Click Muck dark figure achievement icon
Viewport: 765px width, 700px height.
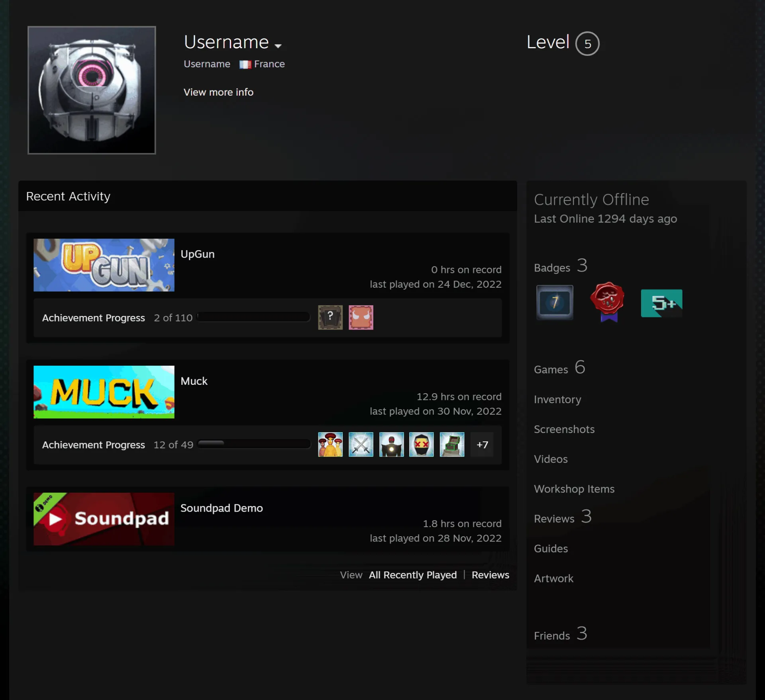pos(391,445)
